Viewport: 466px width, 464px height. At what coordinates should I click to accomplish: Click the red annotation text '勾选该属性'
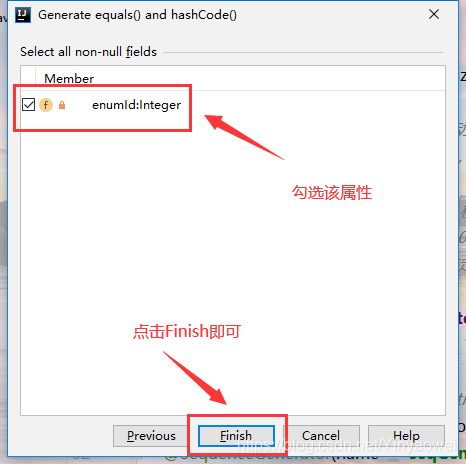pos(332,193)
